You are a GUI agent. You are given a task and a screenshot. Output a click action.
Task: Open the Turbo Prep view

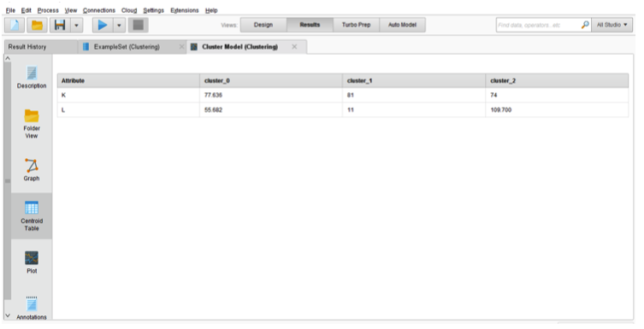(356, 25)
